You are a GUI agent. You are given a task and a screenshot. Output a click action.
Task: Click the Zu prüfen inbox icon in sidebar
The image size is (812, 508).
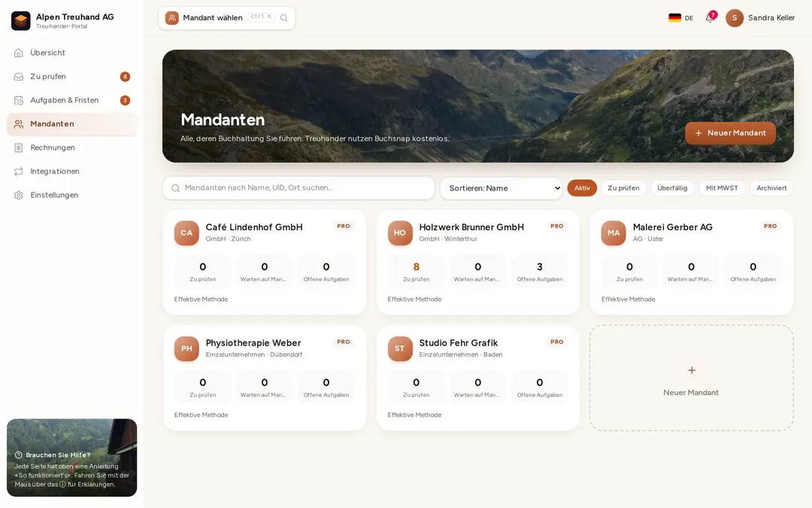pyautogui.click(x=19, y=77)
